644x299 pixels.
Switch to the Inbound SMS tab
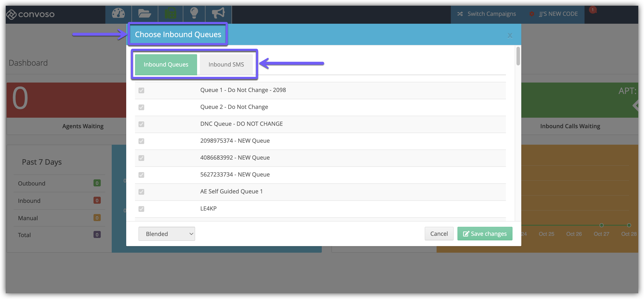click(x=226, y=65)
